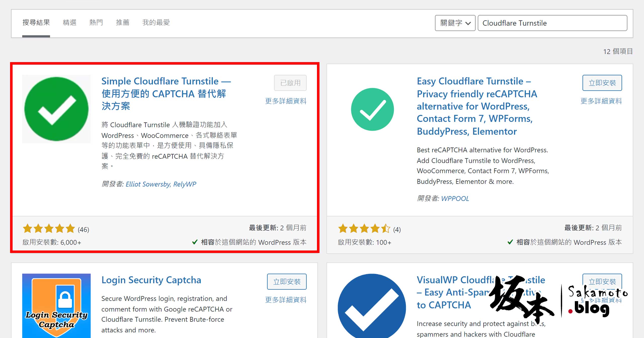Image resolution: width=644 pixels, height=338 pixels.
Task: Open the Login Security Captcha title link
Action: pos(151,280)
